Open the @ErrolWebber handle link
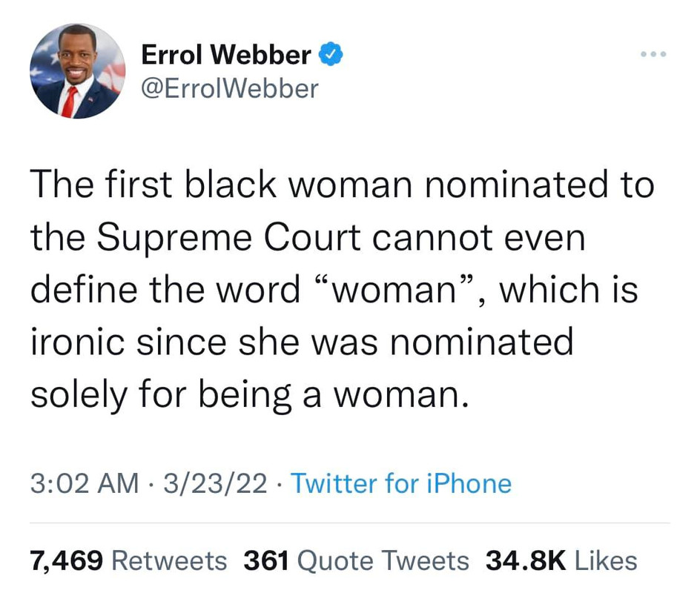The width and height of the screenshot is (700, 593). (230, 88)
